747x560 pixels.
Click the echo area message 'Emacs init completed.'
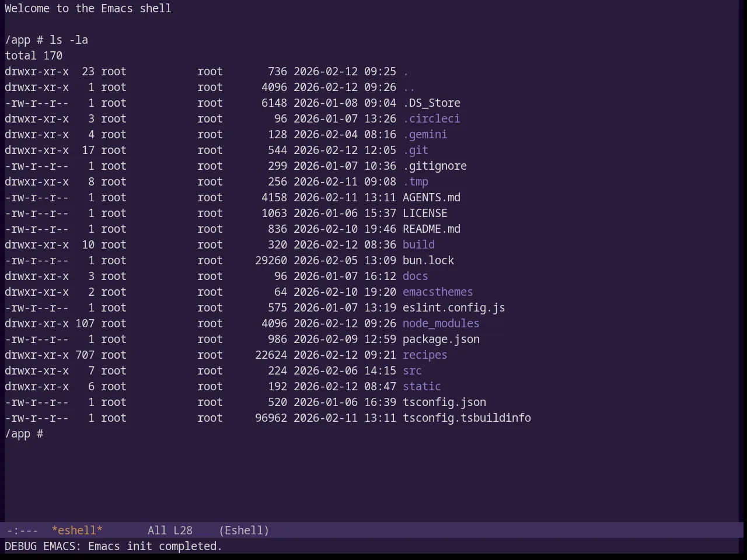point(155,546)
